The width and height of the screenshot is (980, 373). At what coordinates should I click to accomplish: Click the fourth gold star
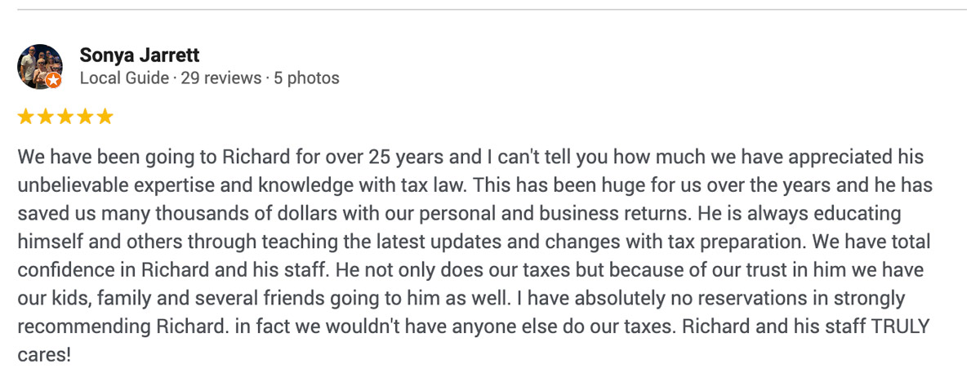[85, 117]
